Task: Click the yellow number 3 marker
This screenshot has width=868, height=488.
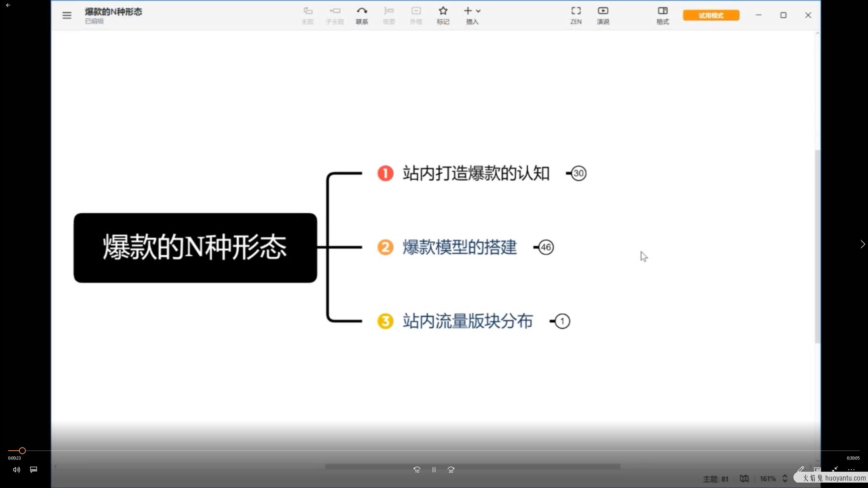Action: tap(386, 321)
